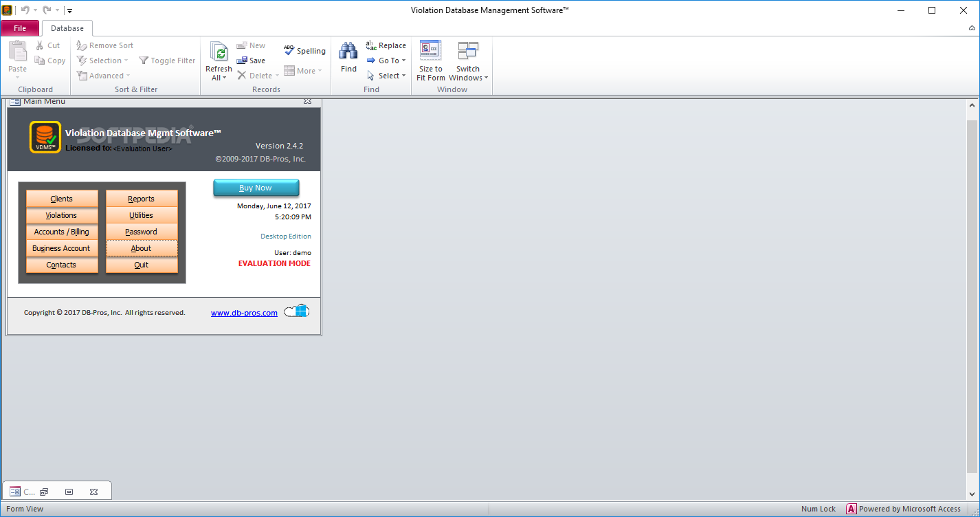The height and width of the screenshot is (517, 980).
Task: Click the Desktop Edition text
Action: pos(286,236)
